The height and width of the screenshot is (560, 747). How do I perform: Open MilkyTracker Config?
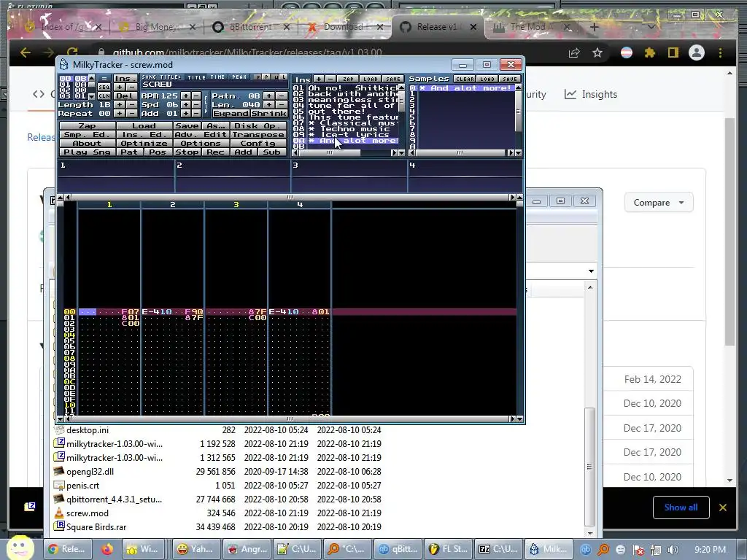coord(258,144)
